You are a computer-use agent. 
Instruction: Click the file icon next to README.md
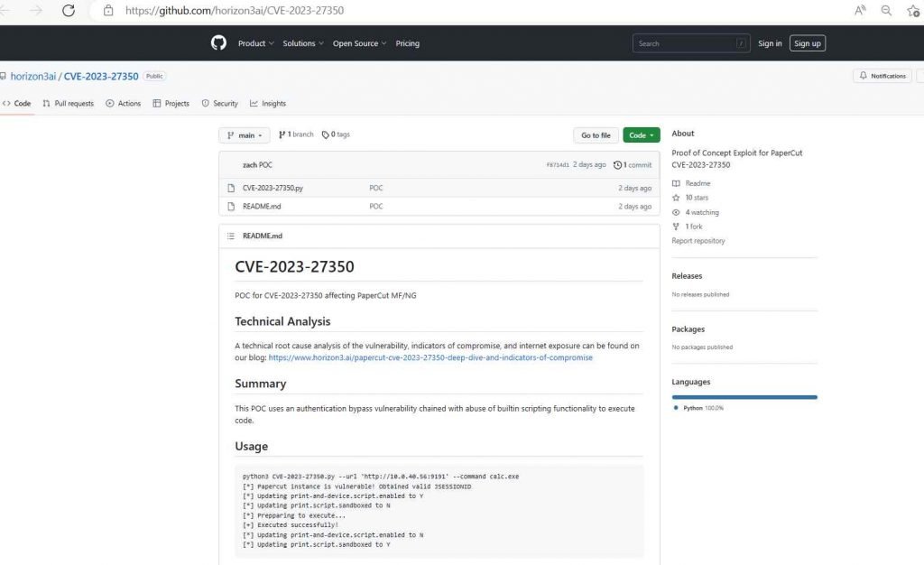pyautogui.click(x=231, y=206)
